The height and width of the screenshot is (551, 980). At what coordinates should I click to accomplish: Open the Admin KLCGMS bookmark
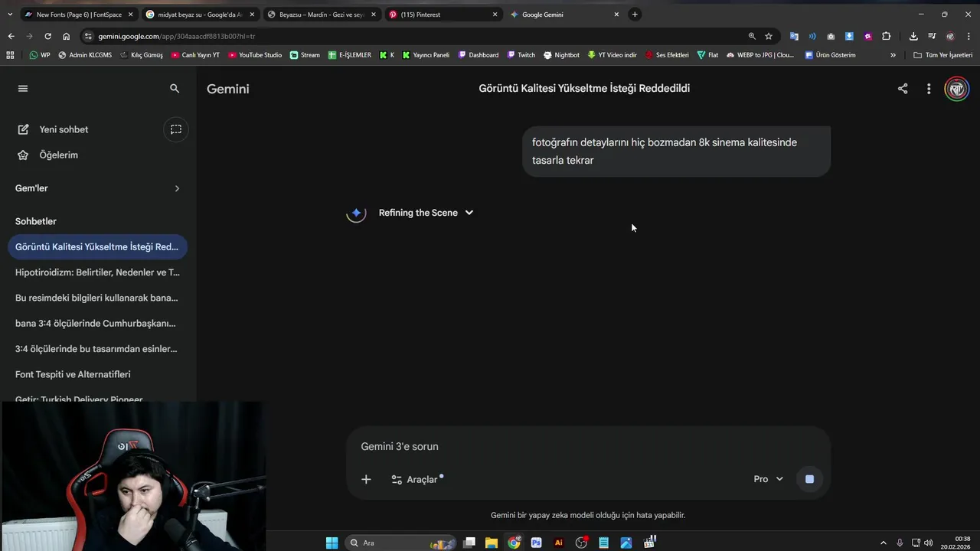point(84,55)
